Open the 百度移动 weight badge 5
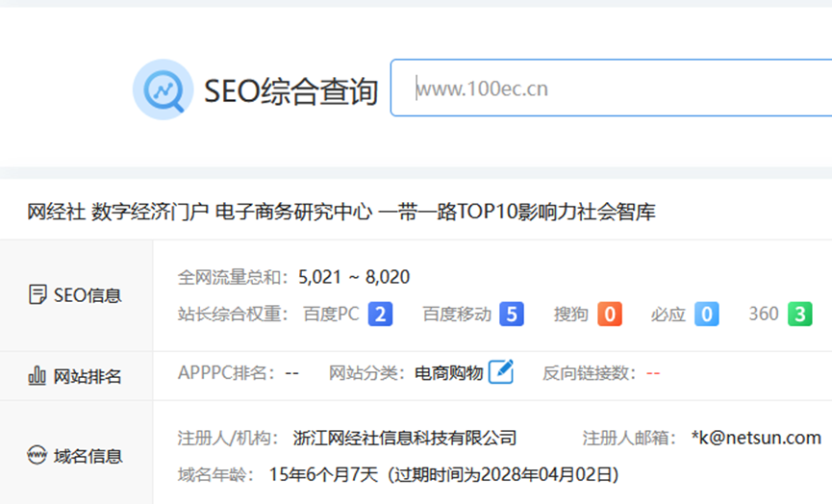 click(512, 315)
